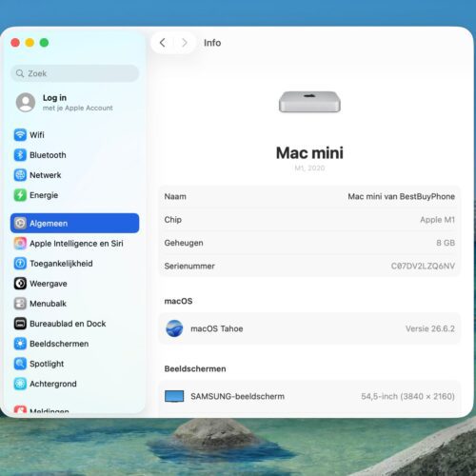Go back with the left chevron button
The width and height of the screenshot is (476, 476).
pos(163,43)
